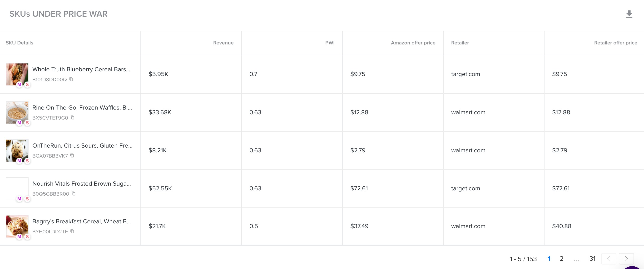
Task: Click the M badge on Whole Truth Blueberry row
Action: [x=19, y=85]
